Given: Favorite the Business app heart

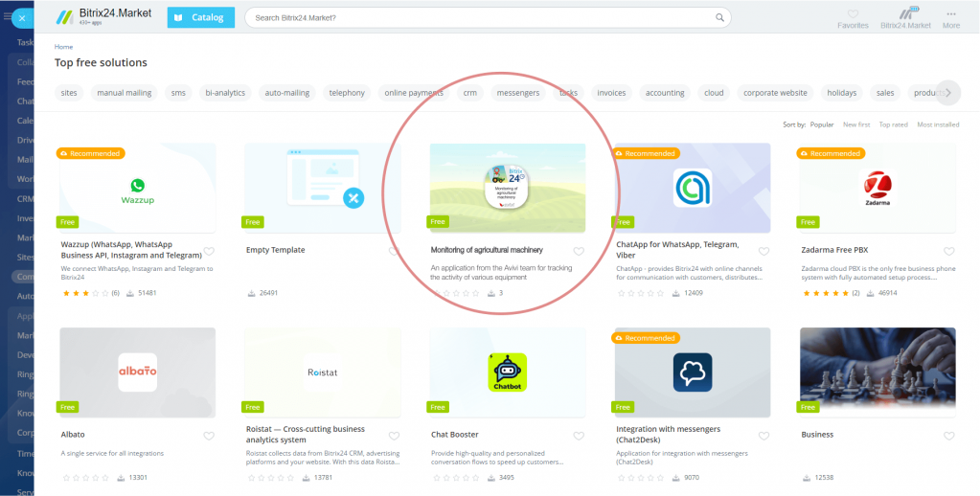Looking at the screenshot, I should (948, 436).
